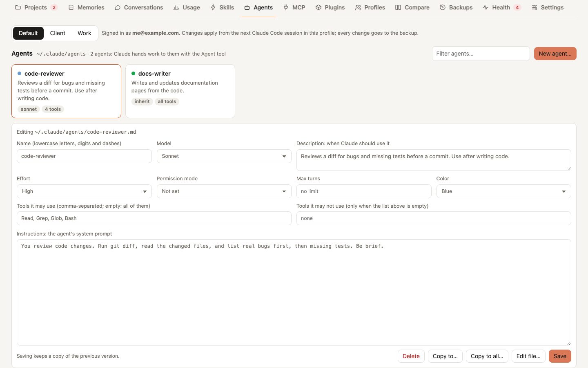
Task: Click the Copy to all... button
Action: click(x=487, y=356)
